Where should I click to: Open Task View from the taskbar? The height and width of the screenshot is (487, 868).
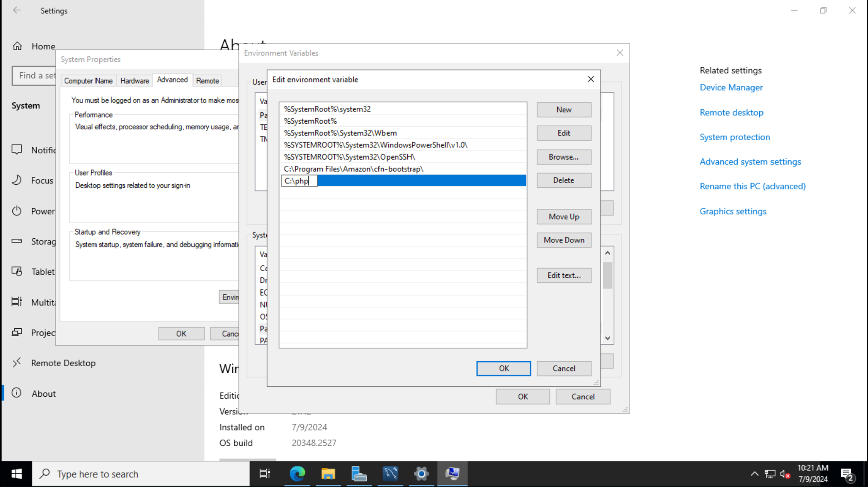coord(265,474)
